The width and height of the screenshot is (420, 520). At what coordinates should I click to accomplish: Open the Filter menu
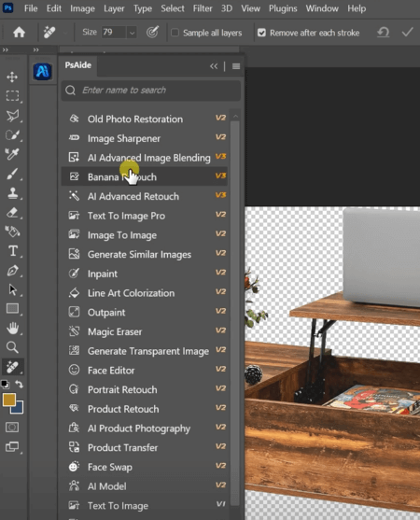203,8
